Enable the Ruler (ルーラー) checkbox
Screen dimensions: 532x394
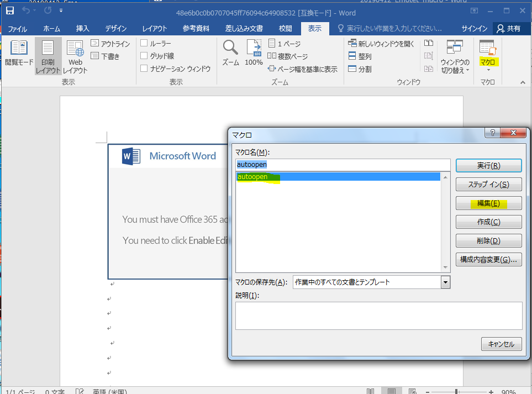(144, 43)
